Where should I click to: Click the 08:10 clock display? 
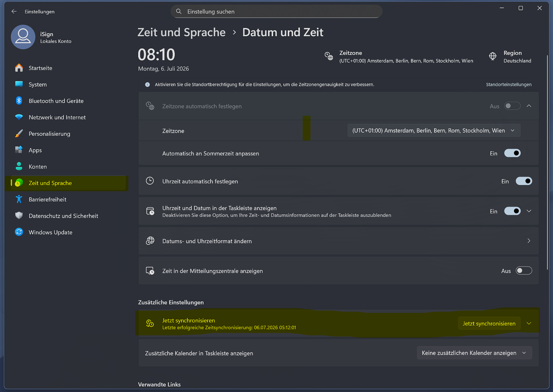(156, 55)
